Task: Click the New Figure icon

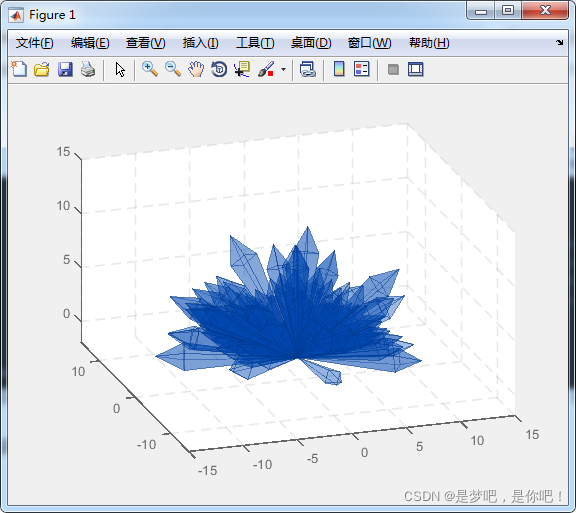Action: 19,69
